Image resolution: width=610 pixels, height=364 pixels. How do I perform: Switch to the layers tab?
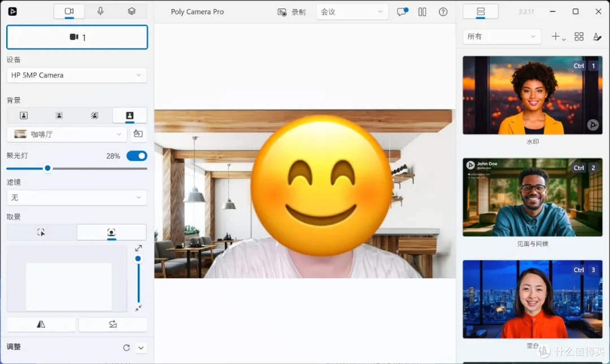pyautogui.click(x=132, y=11)
